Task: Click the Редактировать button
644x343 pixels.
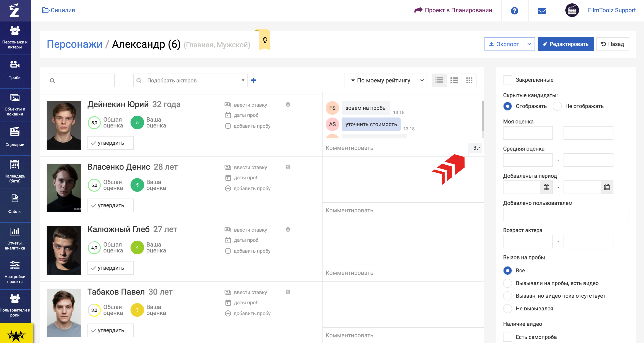Action: point(565,44)
